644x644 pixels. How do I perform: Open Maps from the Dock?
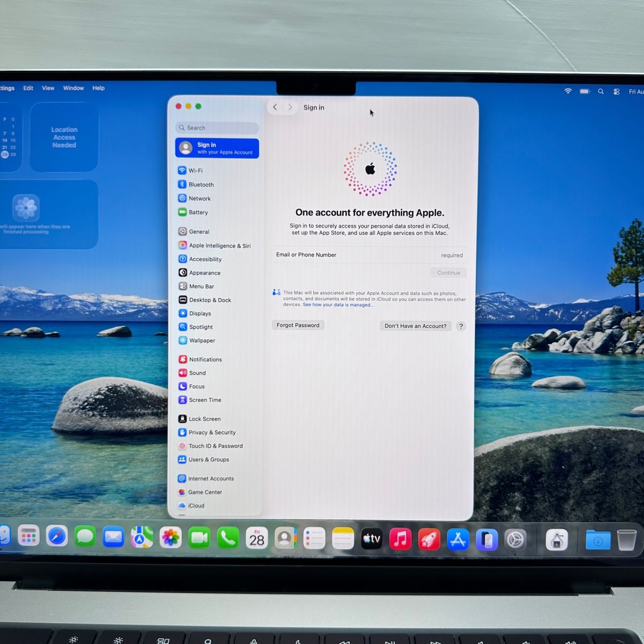pyautogui.click(x=142, y=537)
